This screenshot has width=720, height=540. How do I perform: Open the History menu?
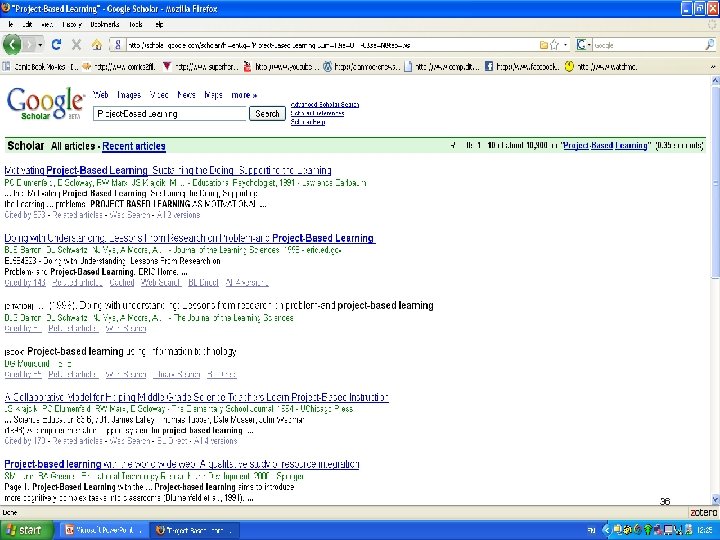(72, 24)
